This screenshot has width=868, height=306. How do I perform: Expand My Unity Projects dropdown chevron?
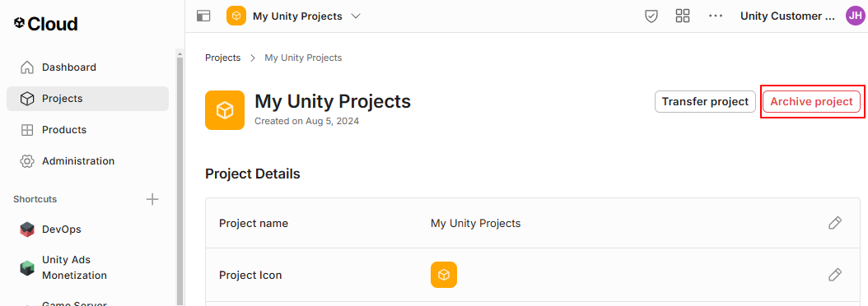pyautogui.click(x=356, y=16)
